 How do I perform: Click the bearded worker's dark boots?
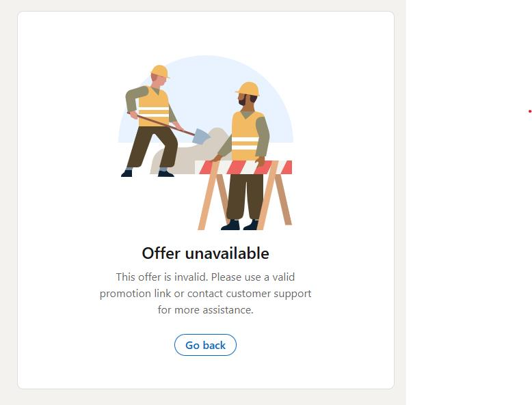[240, 225]
